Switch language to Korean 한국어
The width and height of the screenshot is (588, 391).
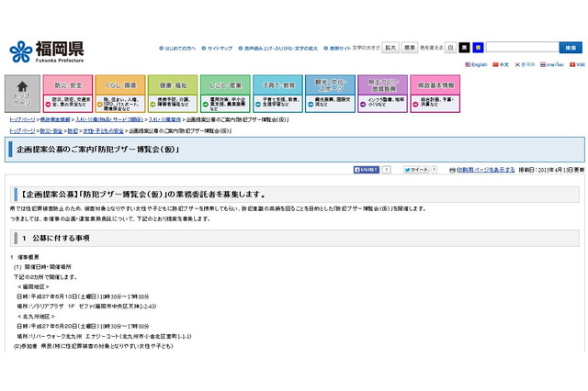525,65
